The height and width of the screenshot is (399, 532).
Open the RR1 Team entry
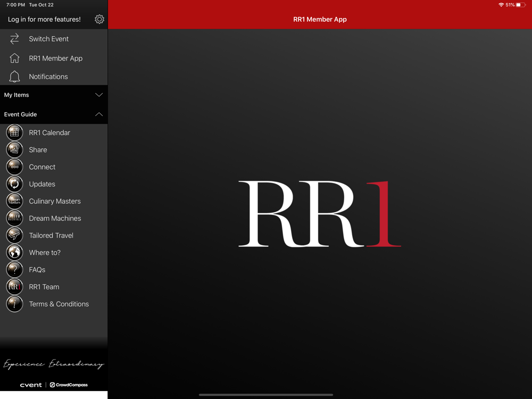54,287
